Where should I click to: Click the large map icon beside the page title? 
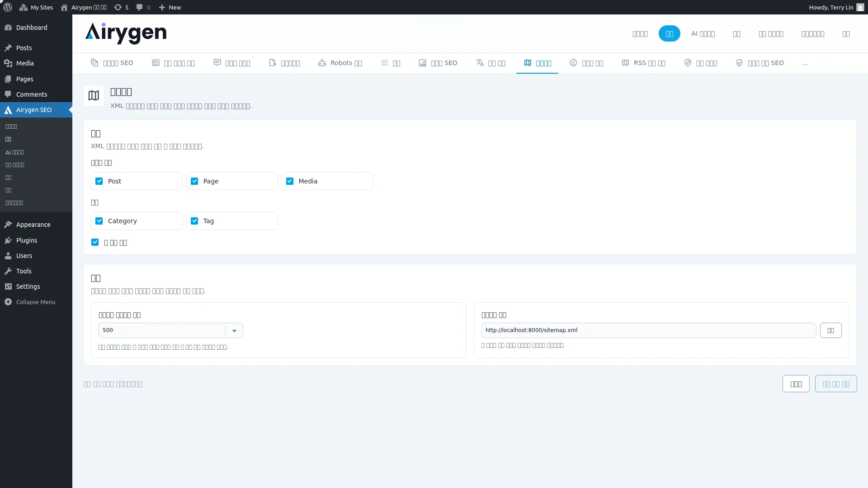94,96
